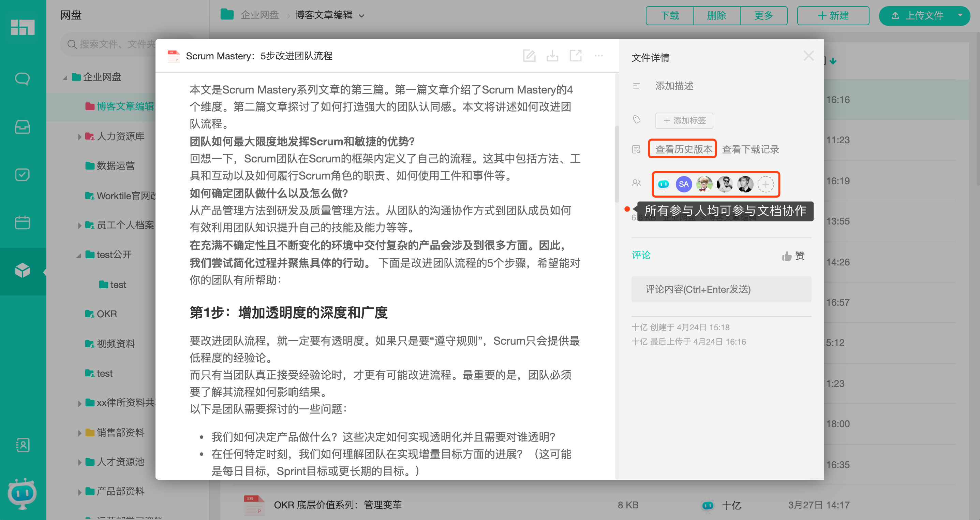
Task: Open the tasks checkmark icon in sidebar
Action: coord(23,175)
